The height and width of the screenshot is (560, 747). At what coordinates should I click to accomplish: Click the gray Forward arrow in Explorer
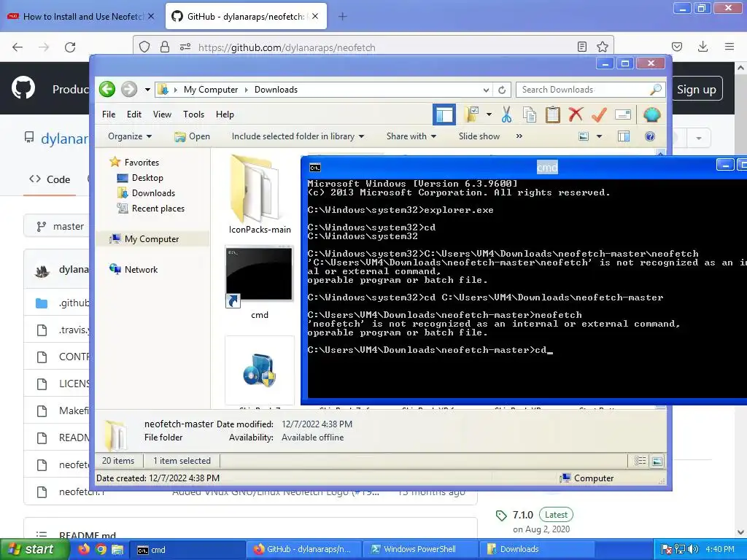pyautogui.click(x=128, y=89)
